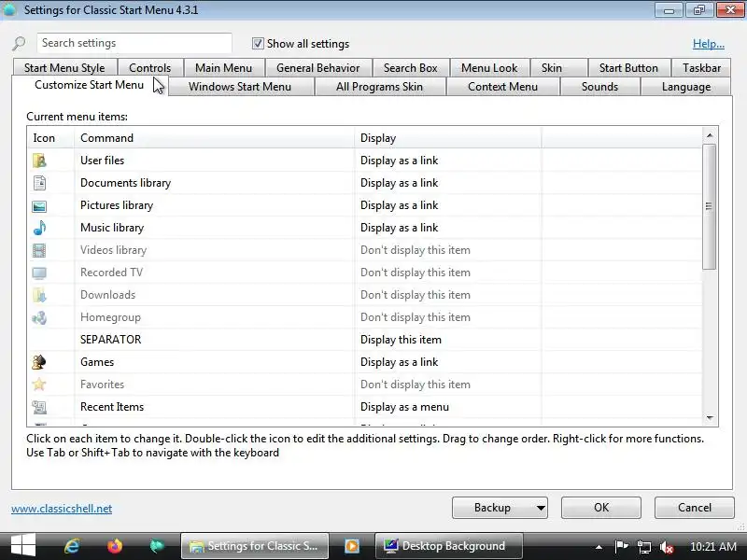
Task: Open the Main Menu tab
Action: 223,68
